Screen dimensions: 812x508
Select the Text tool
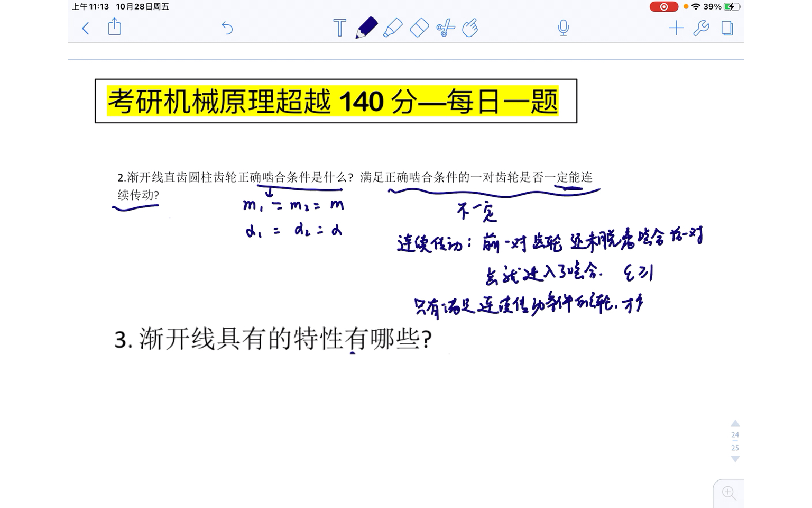[339, 28]
